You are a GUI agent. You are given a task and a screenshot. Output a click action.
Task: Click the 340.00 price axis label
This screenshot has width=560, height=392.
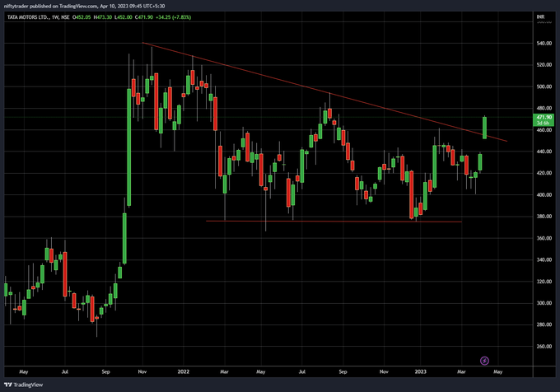(x=544, y=259)
